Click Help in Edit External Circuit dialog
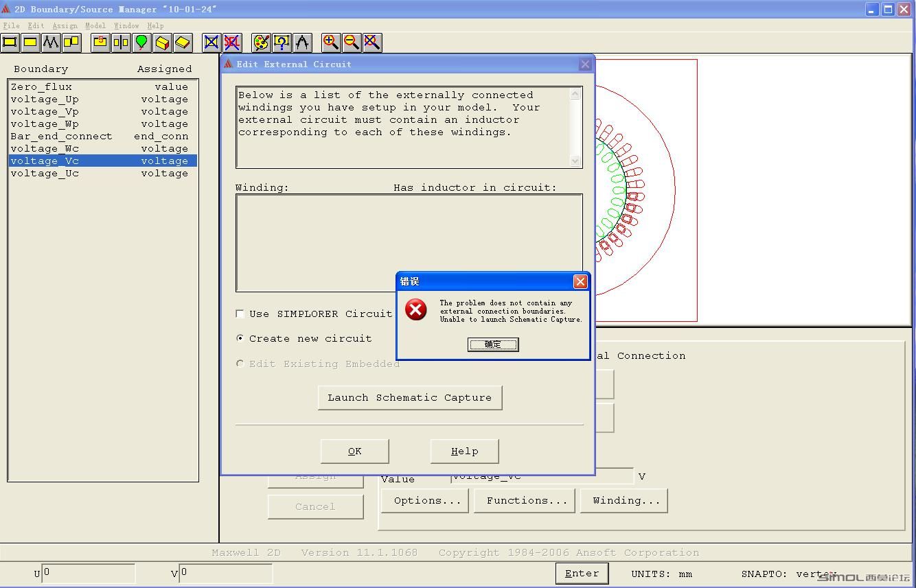916x588 pixels. [x=464, y=451]
